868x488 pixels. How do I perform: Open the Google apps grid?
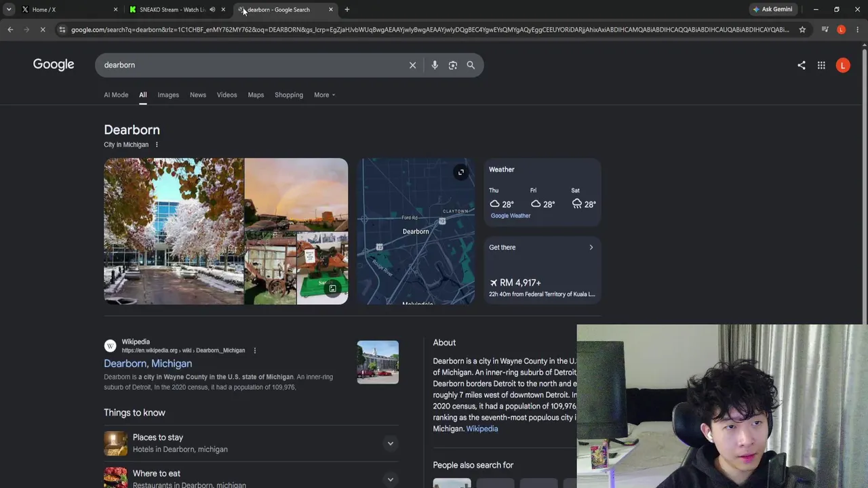pyautogui.click(x=821, y=65)
